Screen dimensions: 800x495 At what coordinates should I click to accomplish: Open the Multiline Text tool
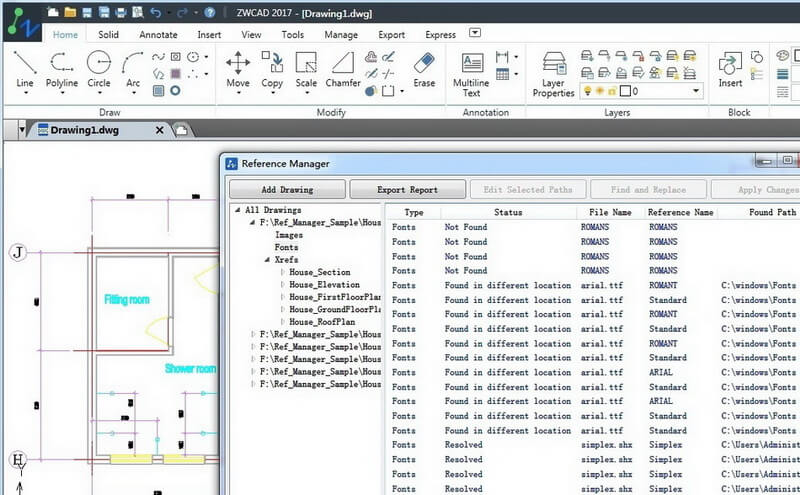point(471,74)
